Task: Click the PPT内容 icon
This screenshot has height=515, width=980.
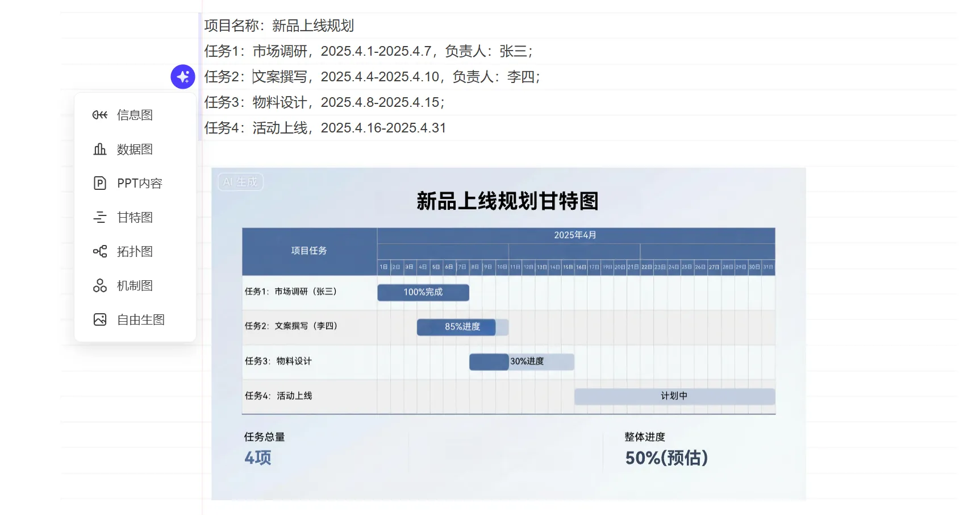Action: pos(100,183)
